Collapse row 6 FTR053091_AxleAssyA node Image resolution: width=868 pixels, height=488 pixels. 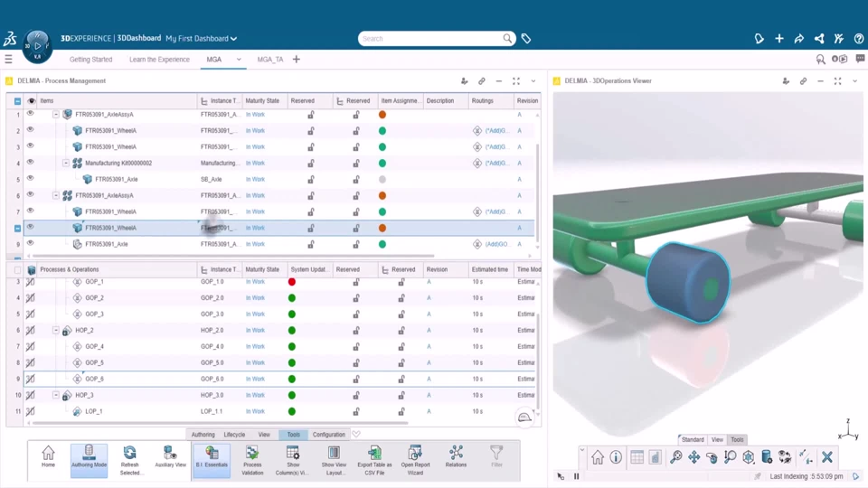(56, 195)
